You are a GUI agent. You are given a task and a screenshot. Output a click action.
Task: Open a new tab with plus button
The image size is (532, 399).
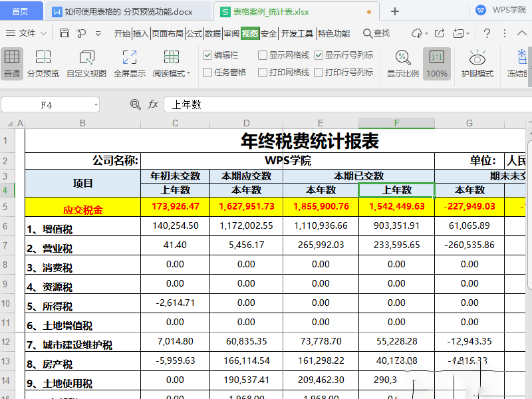pyautogui.click(x=394, y=11)
